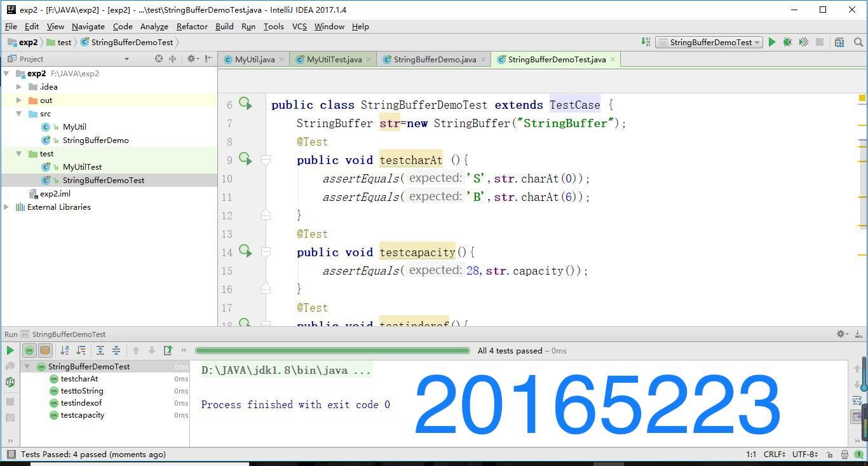868x466 pixels.
Task: Open MyUtil class in project tree
Action: [74, 127]
